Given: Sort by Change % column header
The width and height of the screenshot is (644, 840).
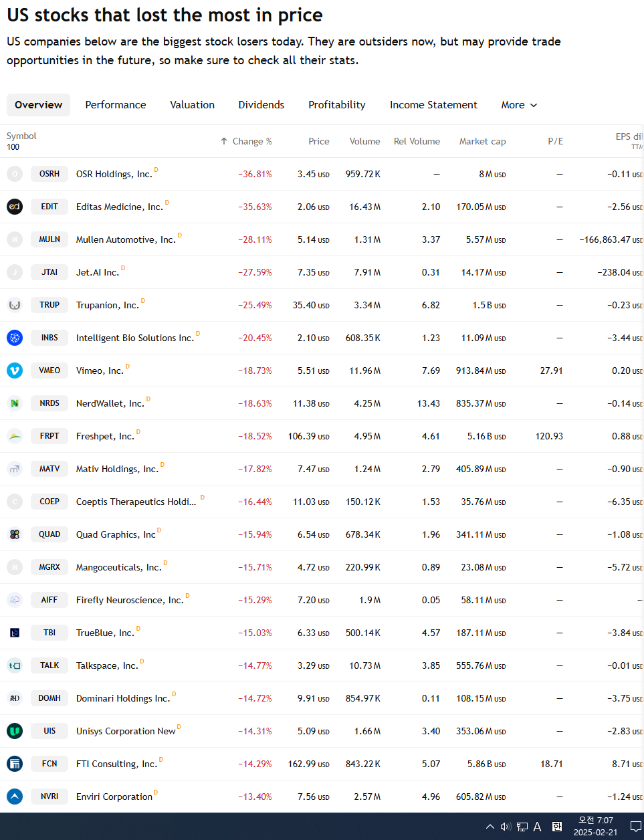Looking at the screenshot, I should [x=246, y=141].
